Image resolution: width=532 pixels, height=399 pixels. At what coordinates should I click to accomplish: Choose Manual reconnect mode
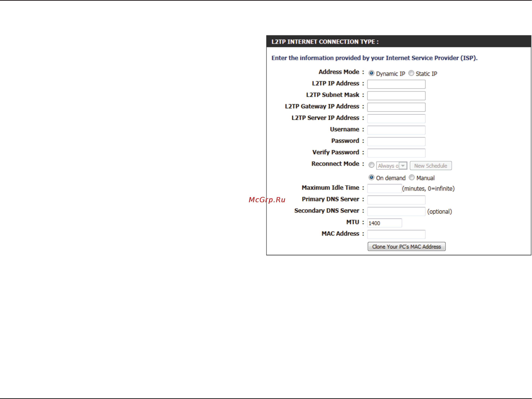[x=411, y=177]
